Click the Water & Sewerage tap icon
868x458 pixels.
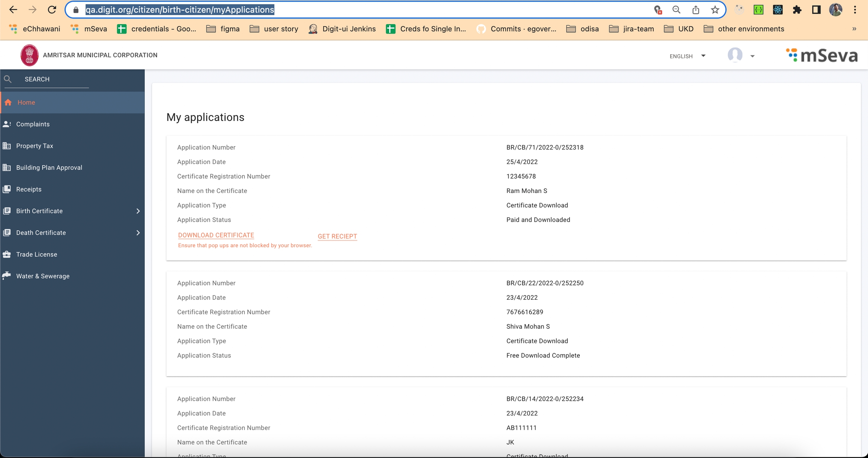click(x=7, y=276)
